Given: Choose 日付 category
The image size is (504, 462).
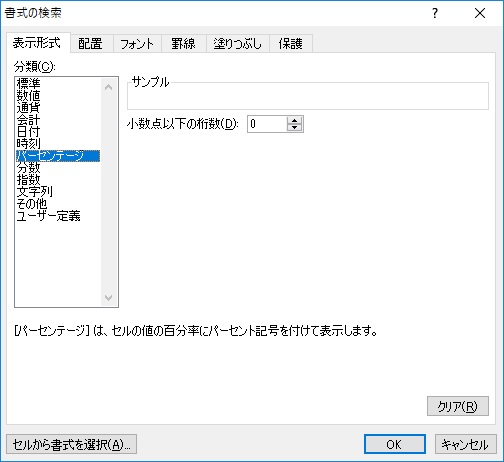Looking at the screenshot, I should point(29,132).
